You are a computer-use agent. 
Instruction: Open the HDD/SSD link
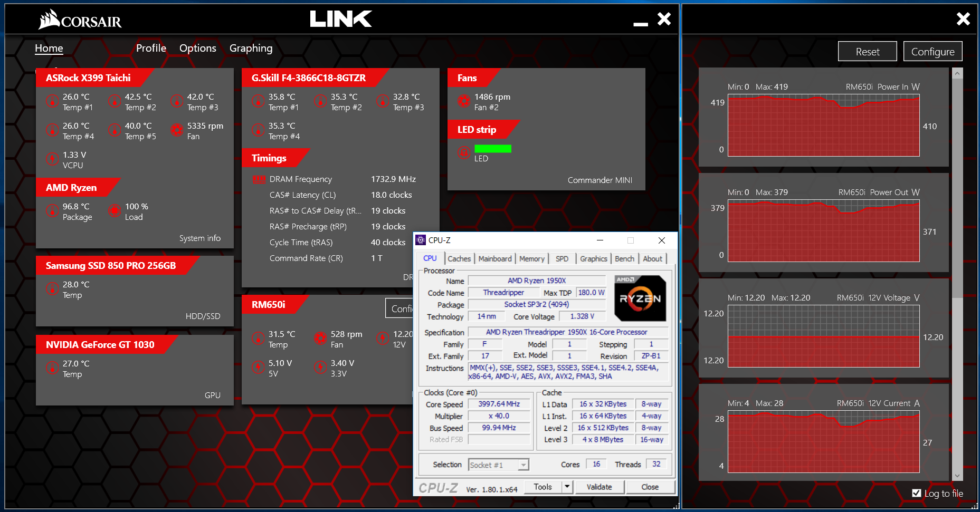click(203, 316)
